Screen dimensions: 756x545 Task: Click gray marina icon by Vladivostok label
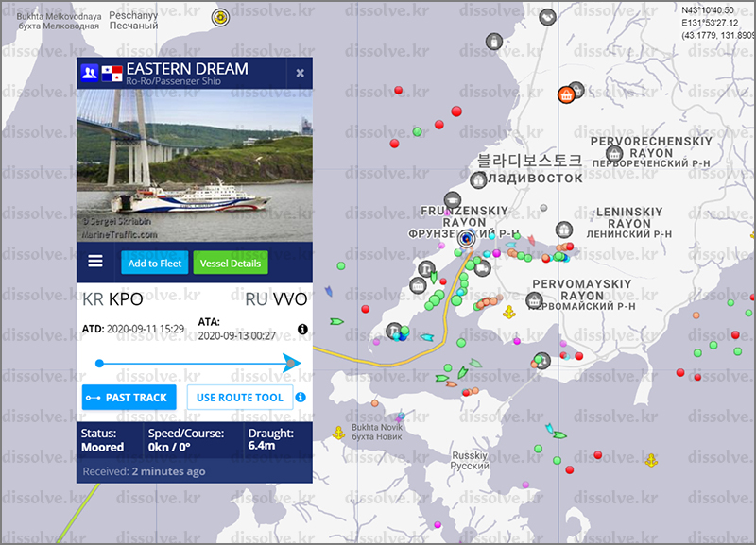tap(478, 180)
